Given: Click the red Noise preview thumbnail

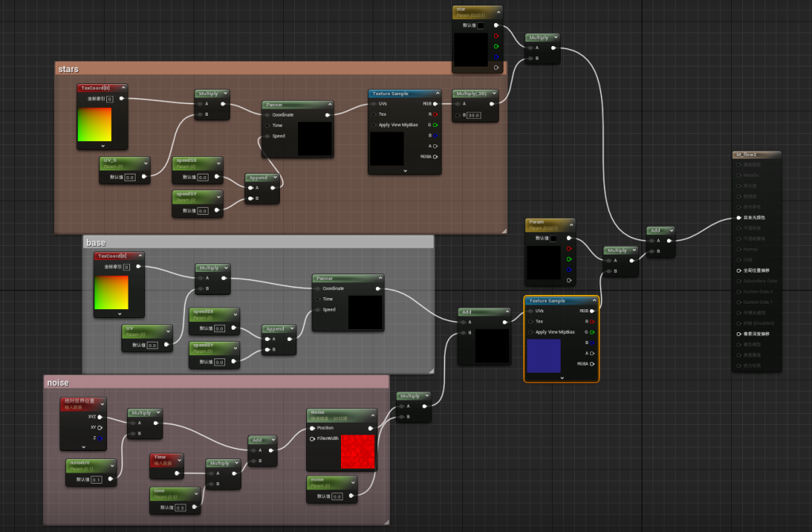Looking at the screenshot, I should click(356, 452).
